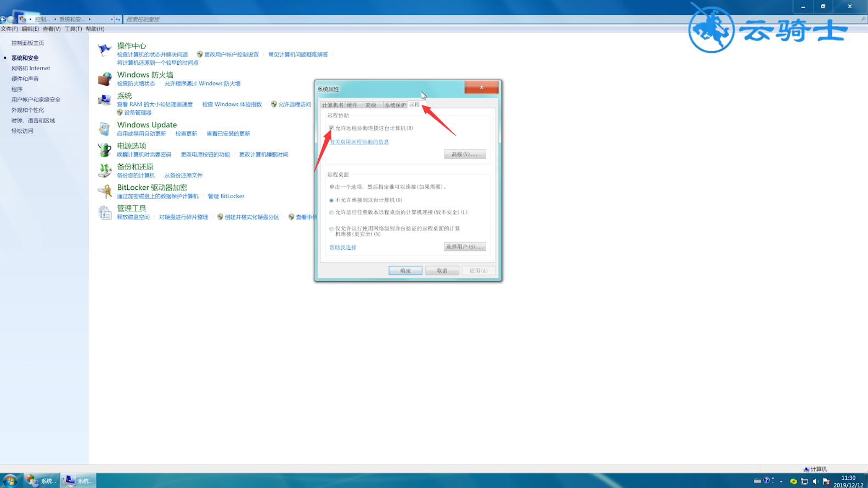Open the address bar history dropdown arrow

tap(111, 19)
